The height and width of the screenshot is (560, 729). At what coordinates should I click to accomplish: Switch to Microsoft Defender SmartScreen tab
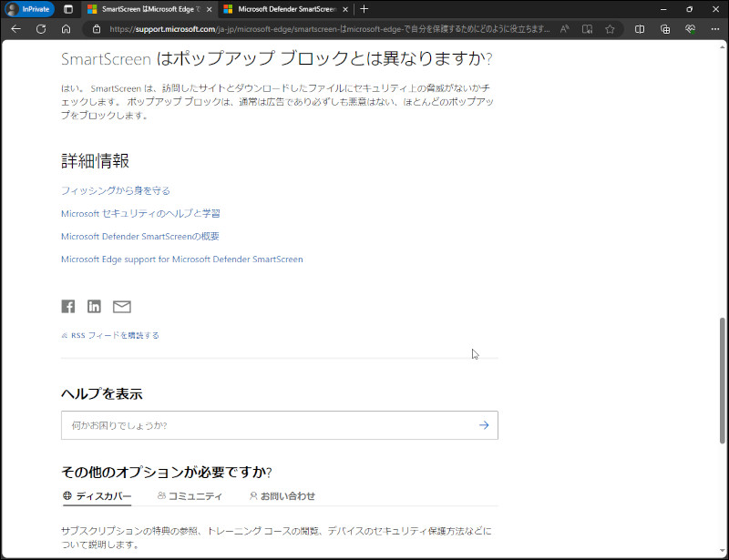click(x=284, y=9)
